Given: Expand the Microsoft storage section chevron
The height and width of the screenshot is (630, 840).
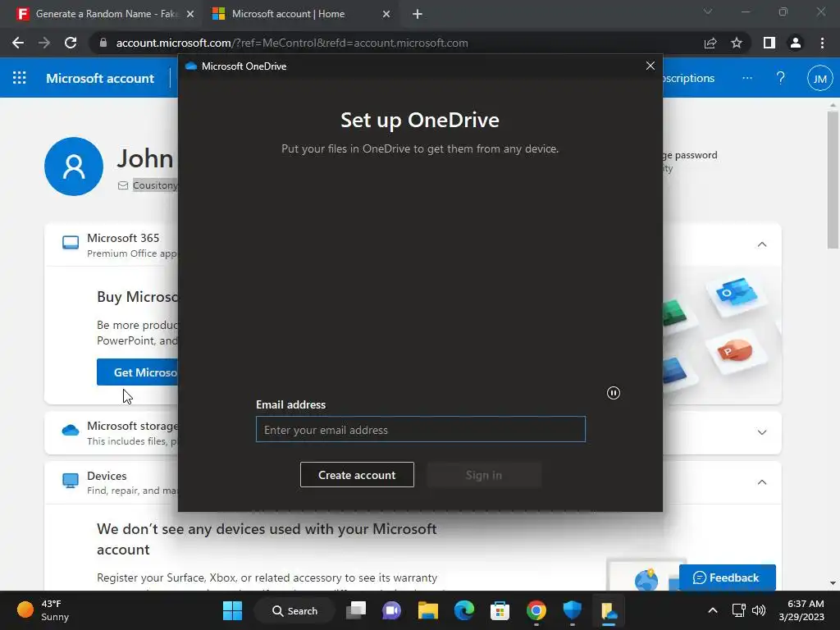Looking at the screenshot, I should click(x=762, y=432).
